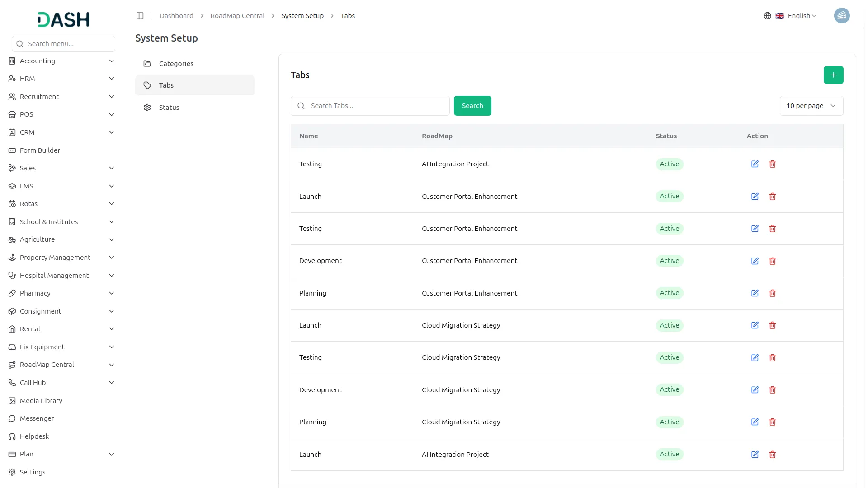Edit the Launch row for AI Integration Project

[x=755, y=455]
